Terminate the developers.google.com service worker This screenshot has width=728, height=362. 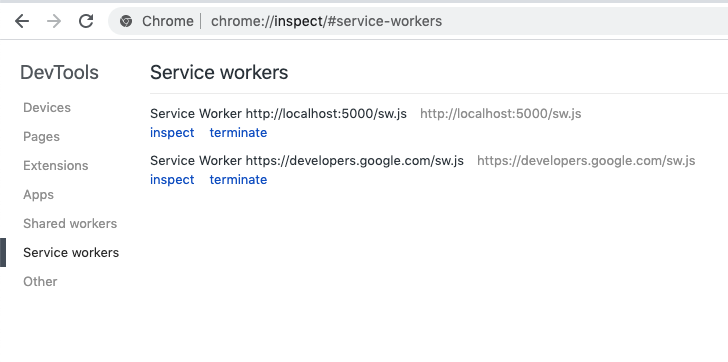point(238,180)
